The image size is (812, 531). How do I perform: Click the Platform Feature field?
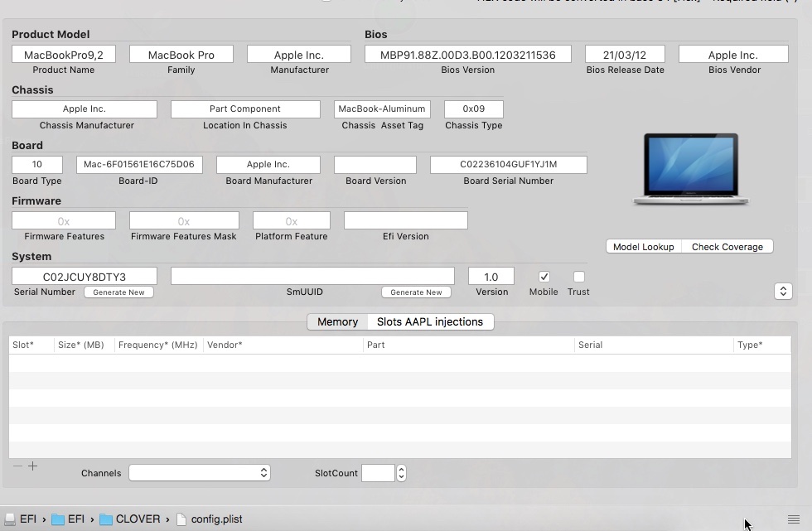[292, 220]
